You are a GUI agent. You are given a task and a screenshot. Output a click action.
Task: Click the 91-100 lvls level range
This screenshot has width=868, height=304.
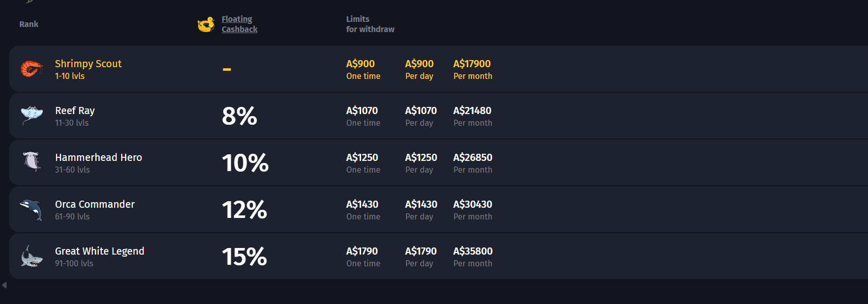point(74,263)
